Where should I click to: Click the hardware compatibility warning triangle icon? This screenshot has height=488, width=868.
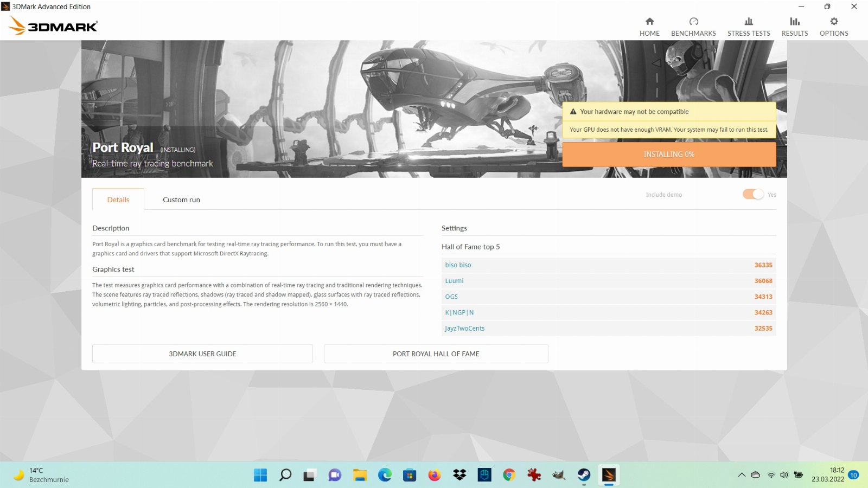click(573, 112)
